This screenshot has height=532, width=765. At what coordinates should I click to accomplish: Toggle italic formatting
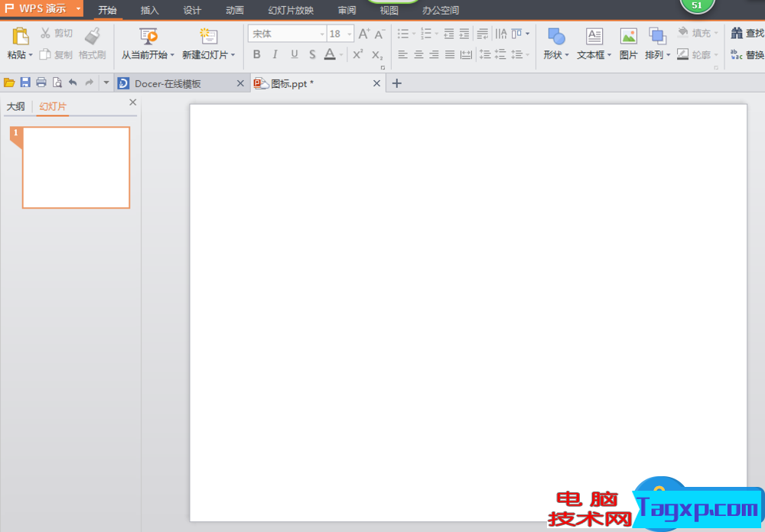click(x=275, y=54)
